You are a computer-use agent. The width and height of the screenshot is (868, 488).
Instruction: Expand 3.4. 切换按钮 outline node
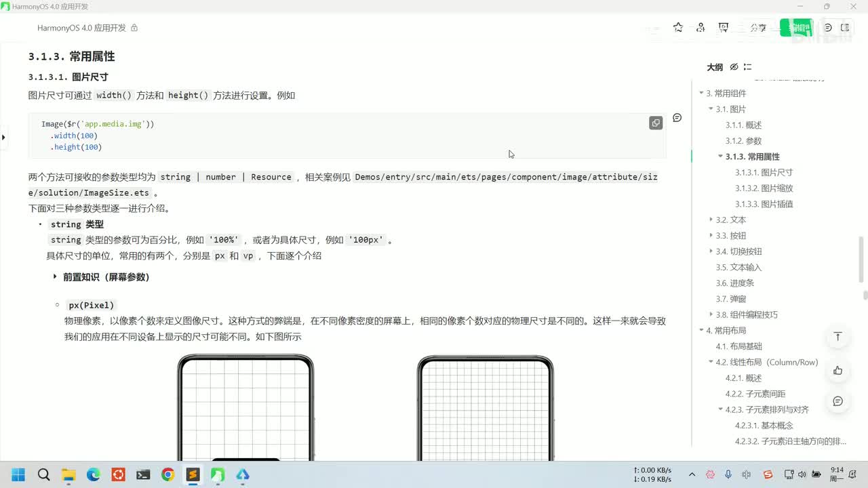click(711, 251)
